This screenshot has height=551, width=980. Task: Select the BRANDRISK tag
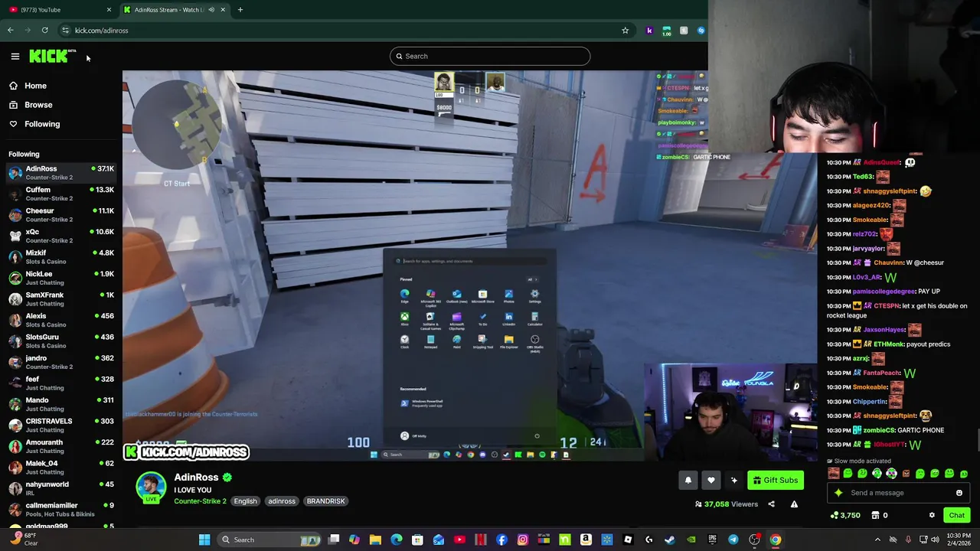click(x=325, y=501)
